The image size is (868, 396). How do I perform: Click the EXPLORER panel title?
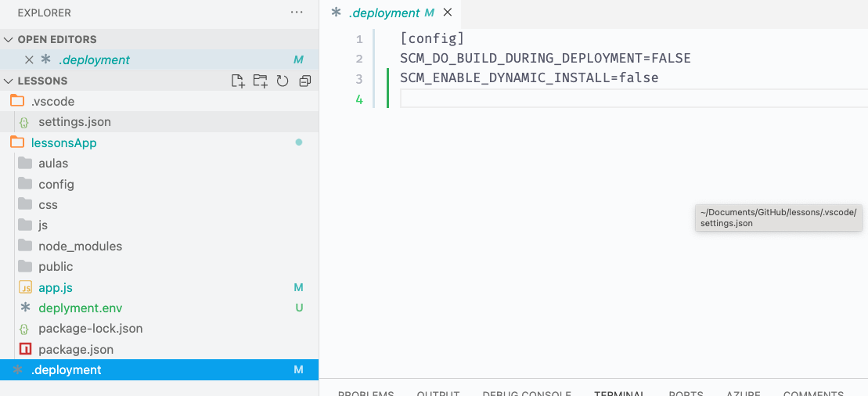pyautogui.click(x=45, y=13)
